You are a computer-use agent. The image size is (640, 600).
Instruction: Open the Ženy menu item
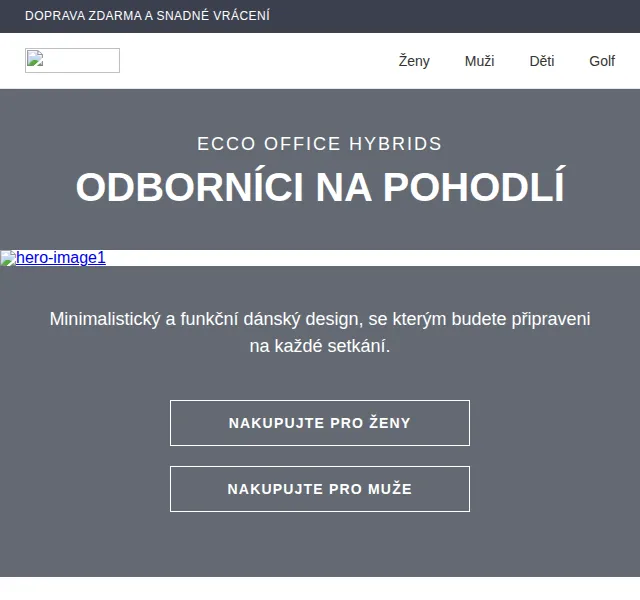(x=414, y=61)
